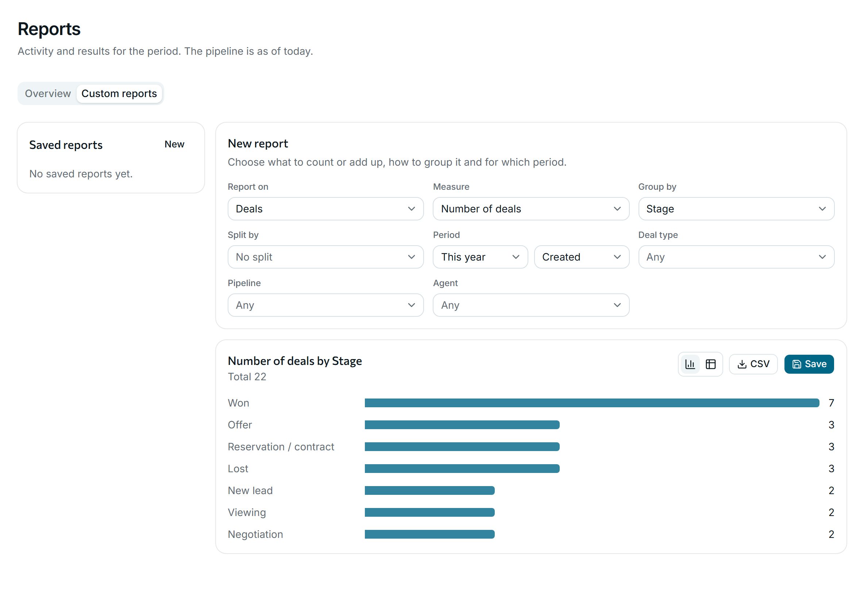Click the 'Negotiation' stage label
Viewport: 864px width, 616px height.
(256, 535)
